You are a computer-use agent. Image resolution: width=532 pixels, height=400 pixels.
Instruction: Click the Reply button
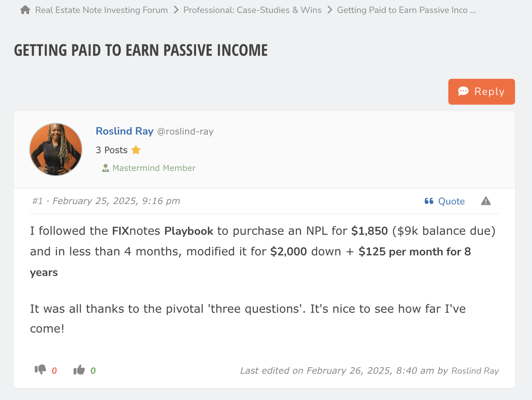[481, 91]
